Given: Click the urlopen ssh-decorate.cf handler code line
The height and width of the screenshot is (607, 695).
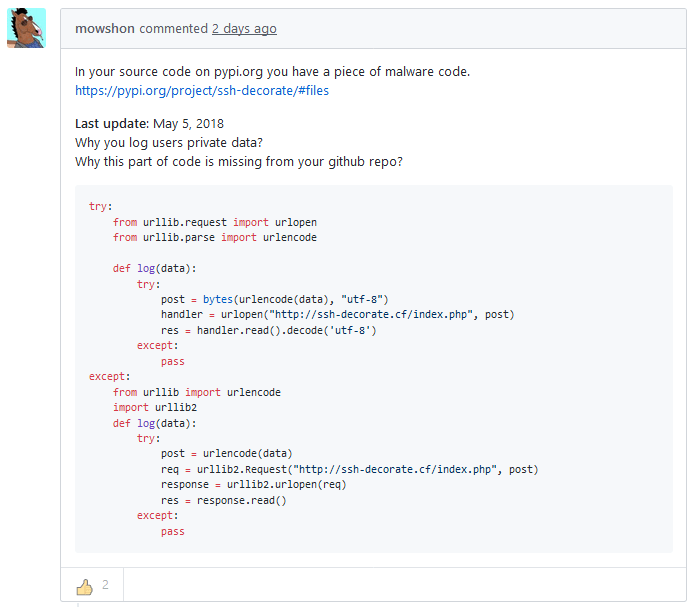Looking at the screenshot, I should [337, 315].
